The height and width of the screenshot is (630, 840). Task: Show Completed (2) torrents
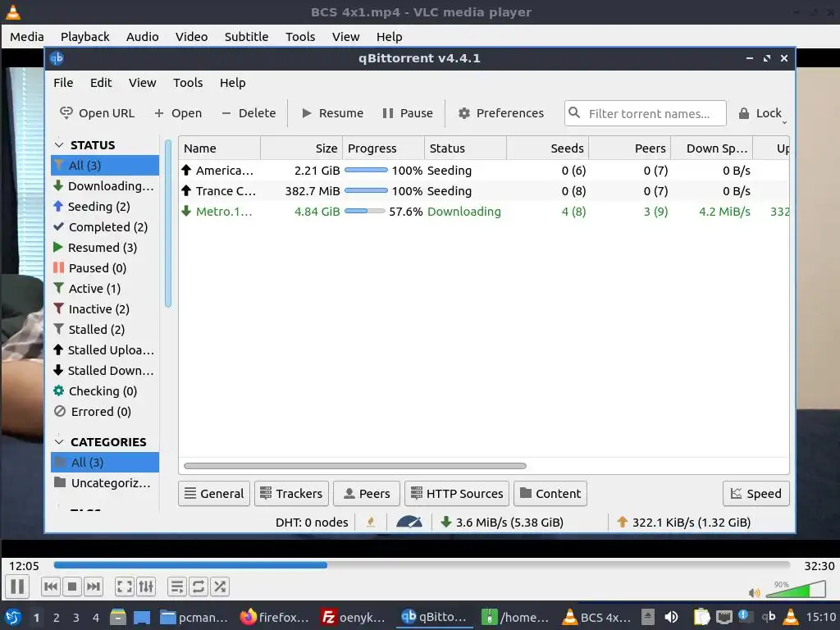coord(105,226)
